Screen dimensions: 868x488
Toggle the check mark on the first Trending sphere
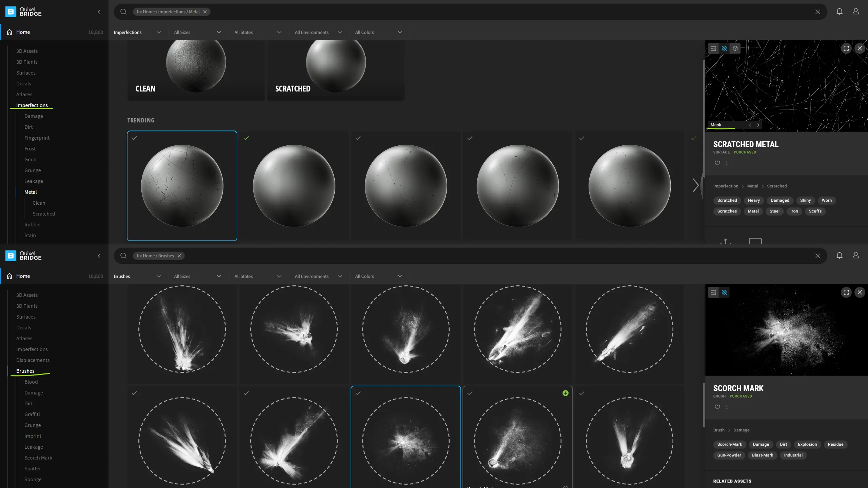pyautogui.click(x=134, y=138)
